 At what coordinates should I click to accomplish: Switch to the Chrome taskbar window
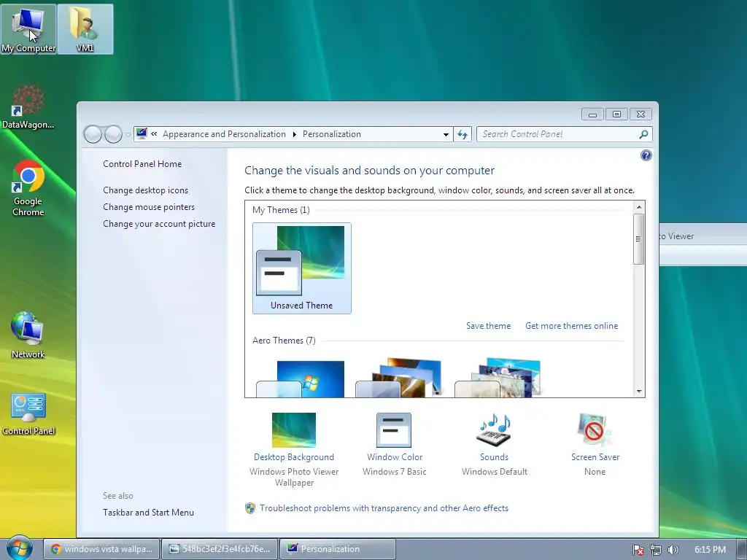[101, 548]
